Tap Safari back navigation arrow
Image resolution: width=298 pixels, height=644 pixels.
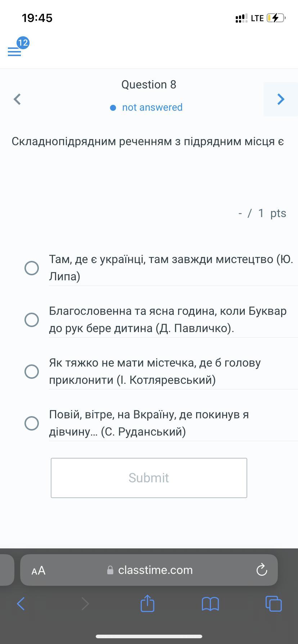[x=21, y=604]
